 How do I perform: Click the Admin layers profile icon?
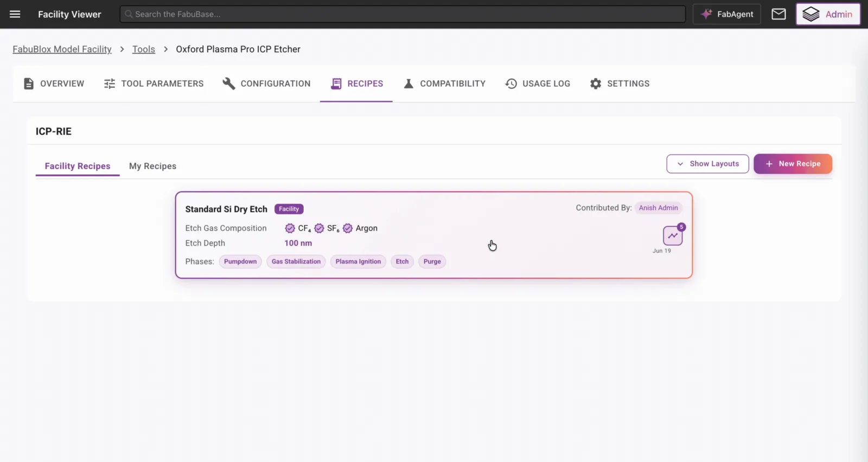(810, 14)
